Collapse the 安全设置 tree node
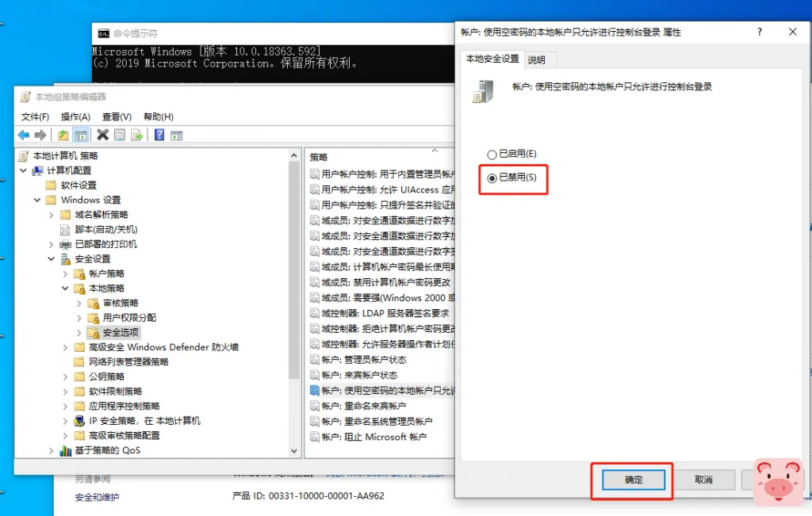The width and height of the screenshot is (812, 516). click(51, 258)
